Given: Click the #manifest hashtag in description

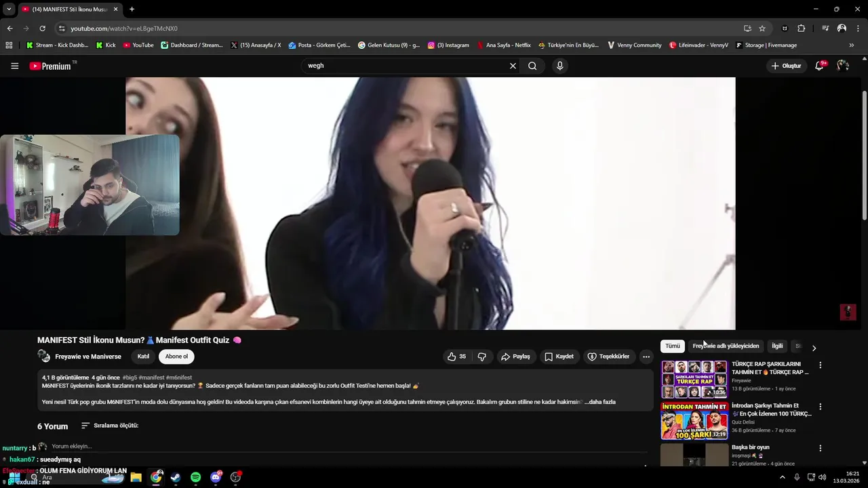Looking at the screenshot, I should click(x=151, y=378).
